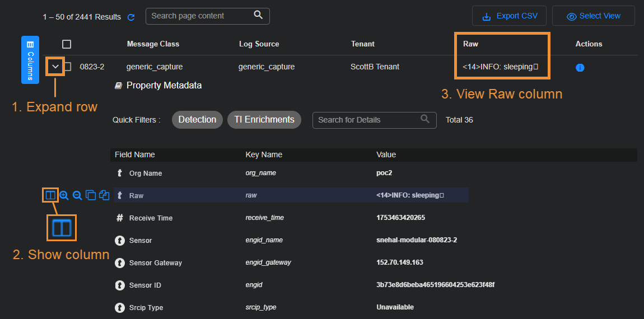Image resolution: width=644 pixels, height=319 pixels.
Task: Collapse the expanded 0823-2 row
Action: coord(55,67)
